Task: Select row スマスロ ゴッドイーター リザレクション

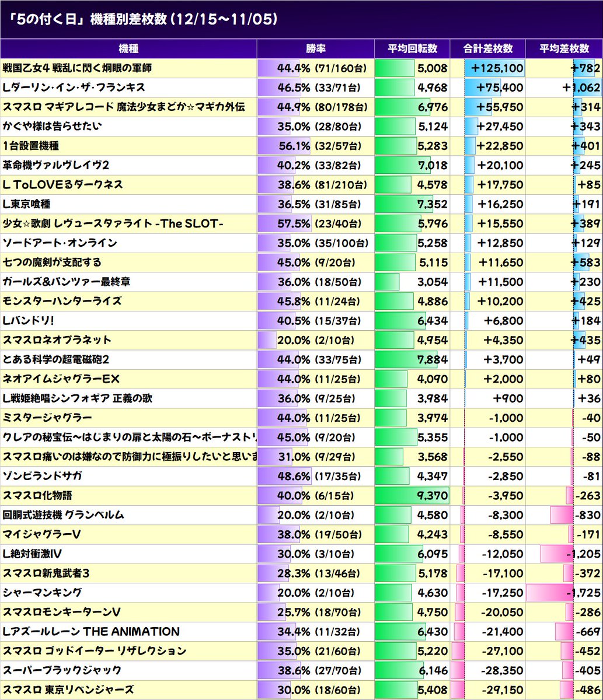Action: tap(301, 652)
